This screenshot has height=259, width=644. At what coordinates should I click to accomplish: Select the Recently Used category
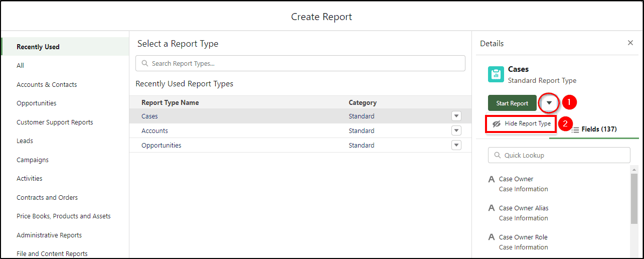[x=38, y=47]
